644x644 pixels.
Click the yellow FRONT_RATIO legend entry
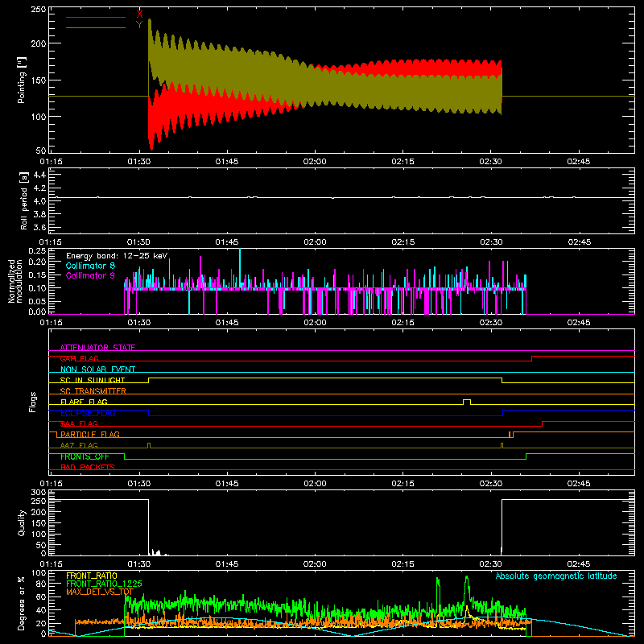92,576
